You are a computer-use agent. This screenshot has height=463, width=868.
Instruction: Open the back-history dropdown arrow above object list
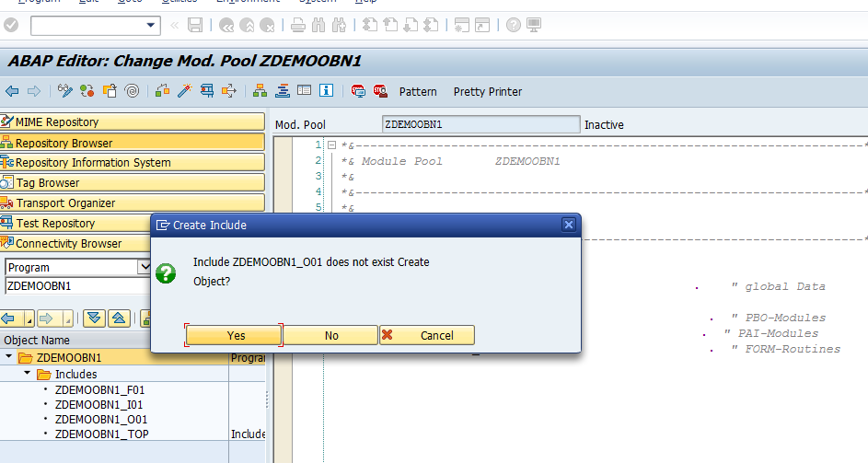click(x=29, y=319)
